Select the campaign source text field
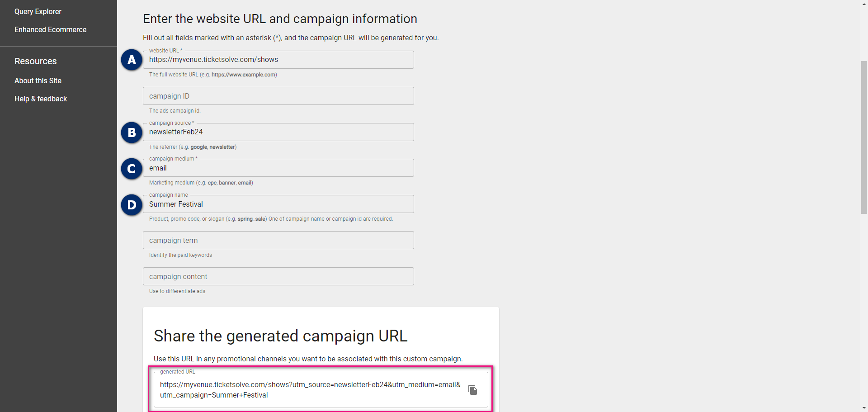This screenshot has width=868, height=412. coord(278,132)
